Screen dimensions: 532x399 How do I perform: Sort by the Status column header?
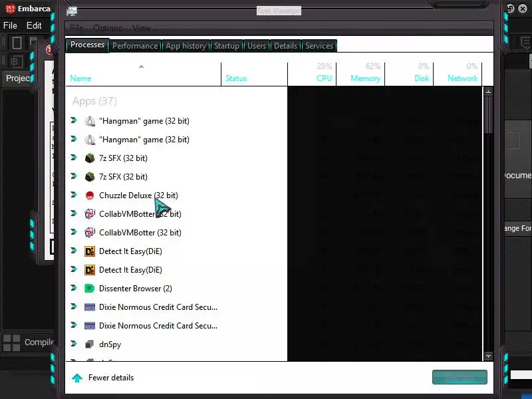(x=254, y=74)
